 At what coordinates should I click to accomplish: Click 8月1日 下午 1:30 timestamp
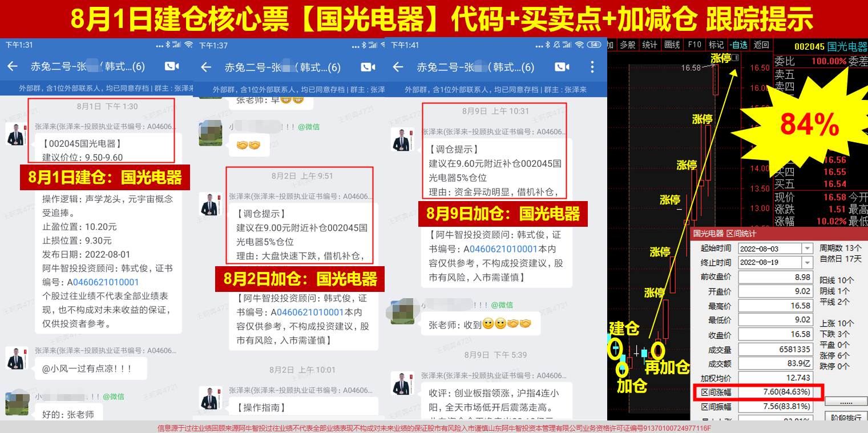(107, 106)
